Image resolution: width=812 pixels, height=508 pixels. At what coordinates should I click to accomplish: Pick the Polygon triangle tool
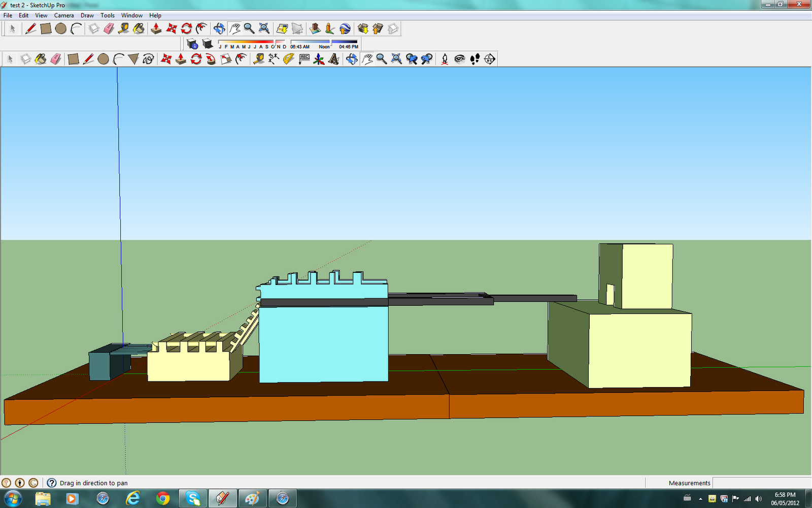coord(133,59)
